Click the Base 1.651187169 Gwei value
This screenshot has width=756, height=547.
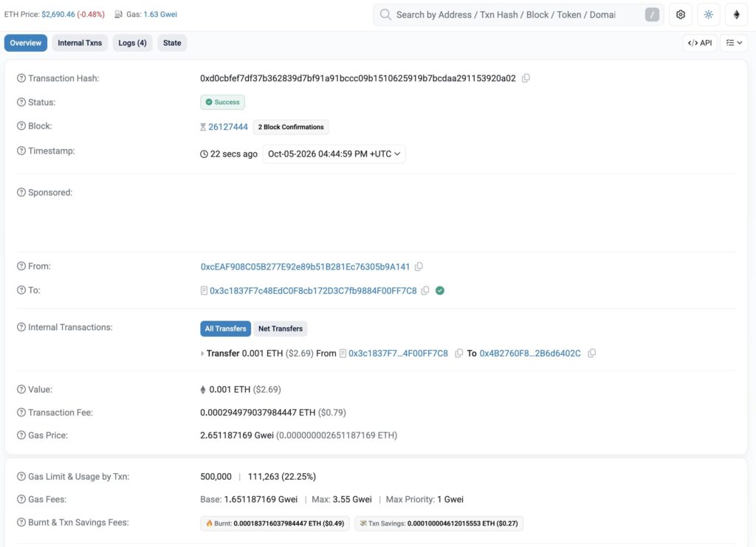tap(261, 499)
